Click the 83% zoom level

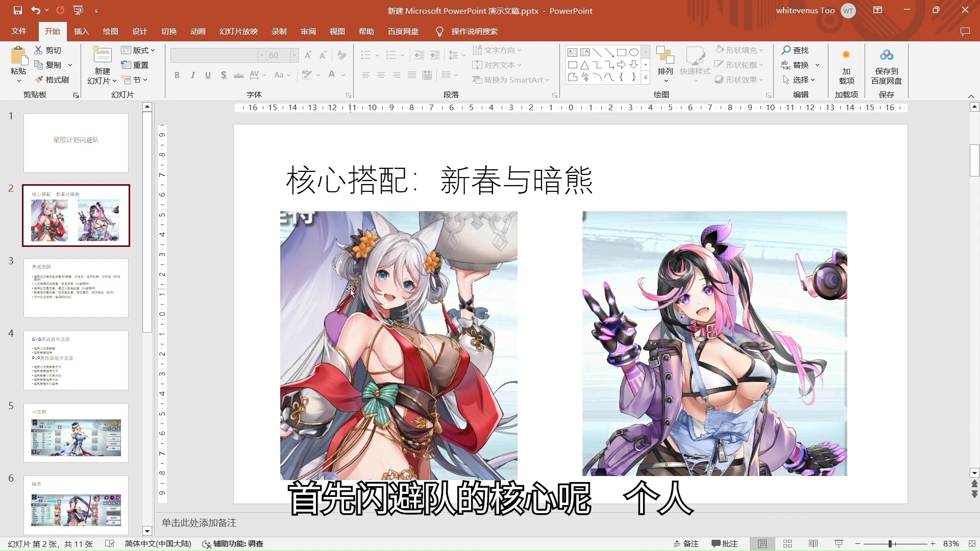tap(951, 544)
